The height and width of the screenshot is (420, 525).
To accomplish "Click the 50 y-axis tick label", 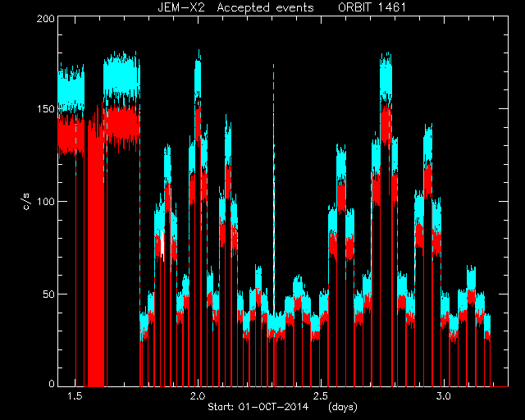I will [49, 294].
